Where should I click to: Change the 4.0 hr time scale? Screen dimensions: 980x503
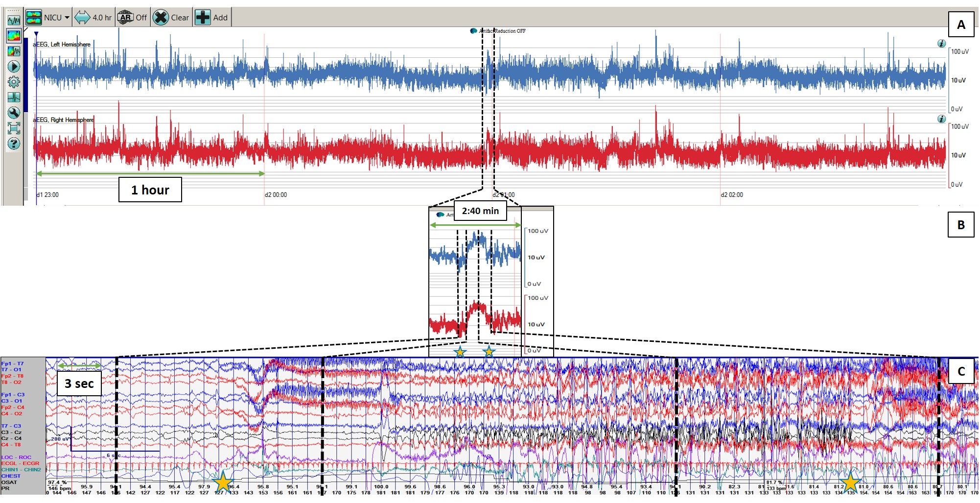pyautogui.click(x=93, y=18)
